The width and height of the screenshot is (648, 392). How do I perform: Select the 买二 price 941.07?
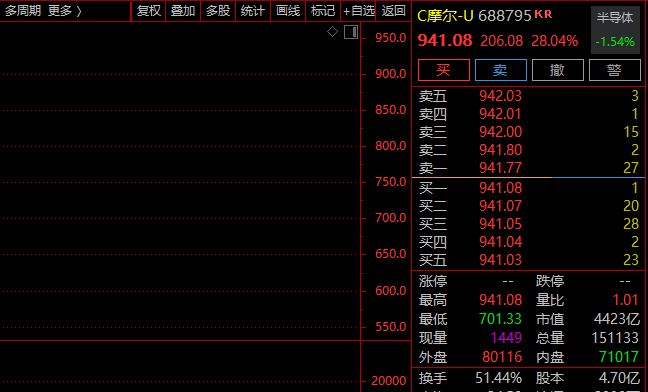coord(500,206)
